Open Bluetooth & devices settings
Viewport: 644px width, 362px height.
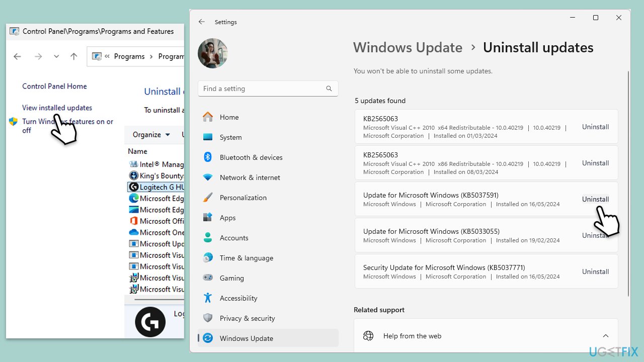coord(268,157)
